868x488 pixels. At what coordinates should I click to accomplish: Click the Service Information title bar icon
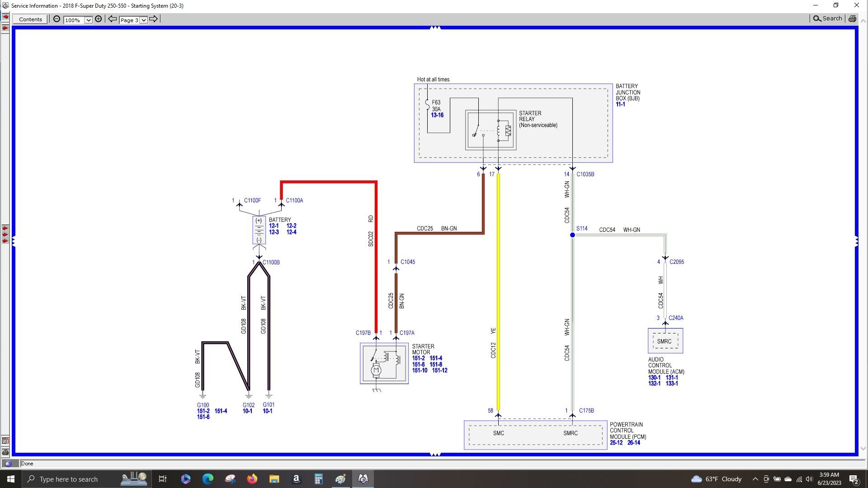[5, 5]
